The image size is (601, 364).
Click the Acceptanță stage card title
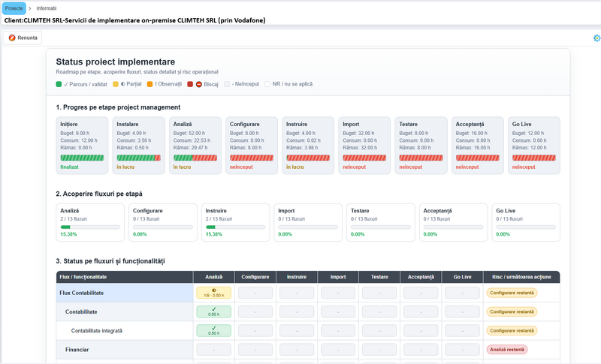pyautogui.click(x=470, y=124)
